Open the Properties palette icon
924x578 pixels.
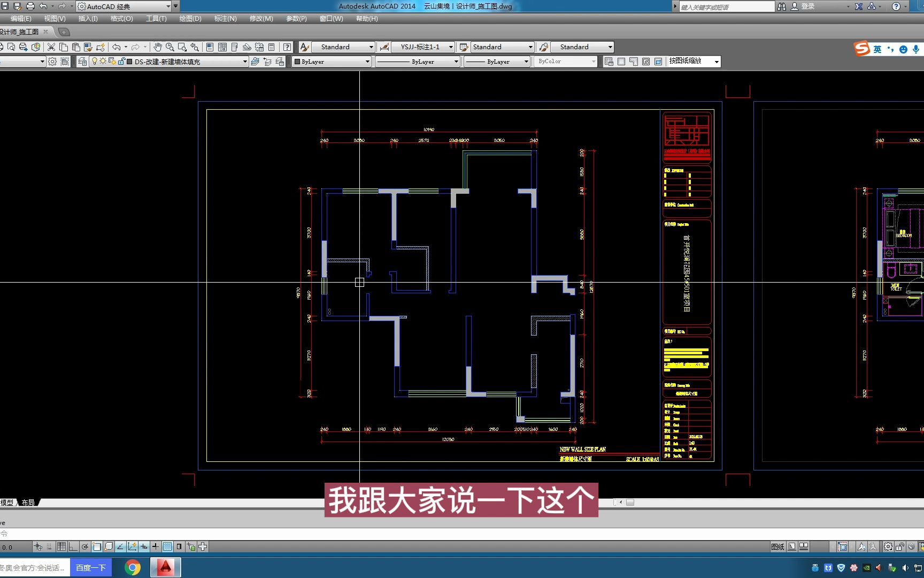click(x=210, y=47)
